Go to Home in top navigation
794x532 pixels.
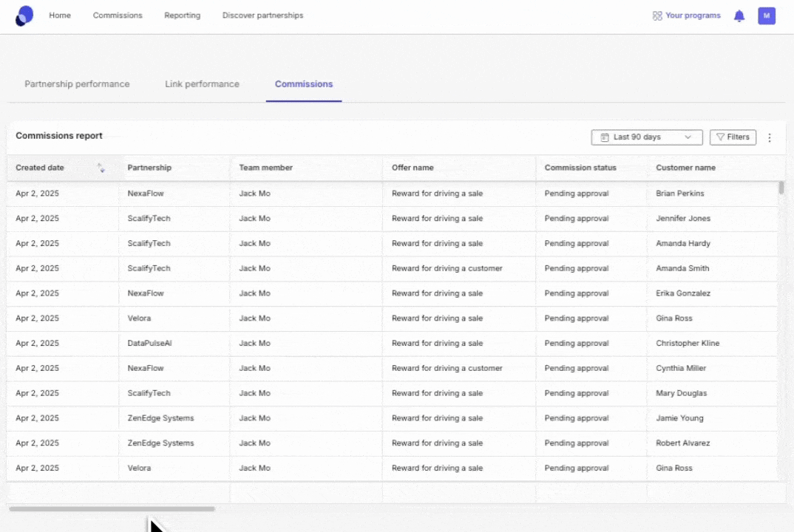pyautogui.click(x=60, y=16)
